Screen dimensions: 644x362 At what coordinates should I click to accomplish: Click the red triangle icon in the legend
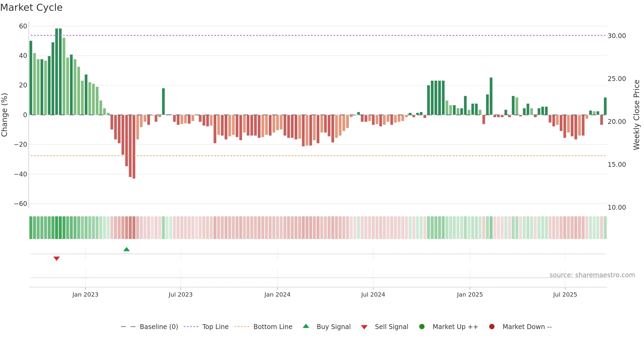click(x=364, y=327)
